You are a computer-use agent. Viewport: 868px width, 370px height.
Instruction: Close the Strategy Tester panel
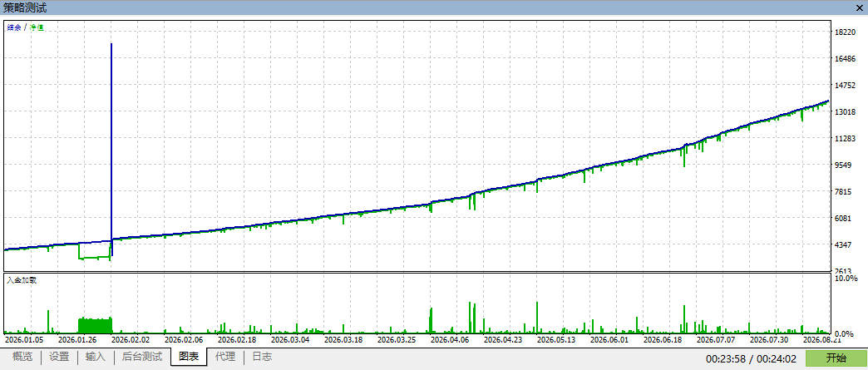pyautogui.click(x=859, y=7)
